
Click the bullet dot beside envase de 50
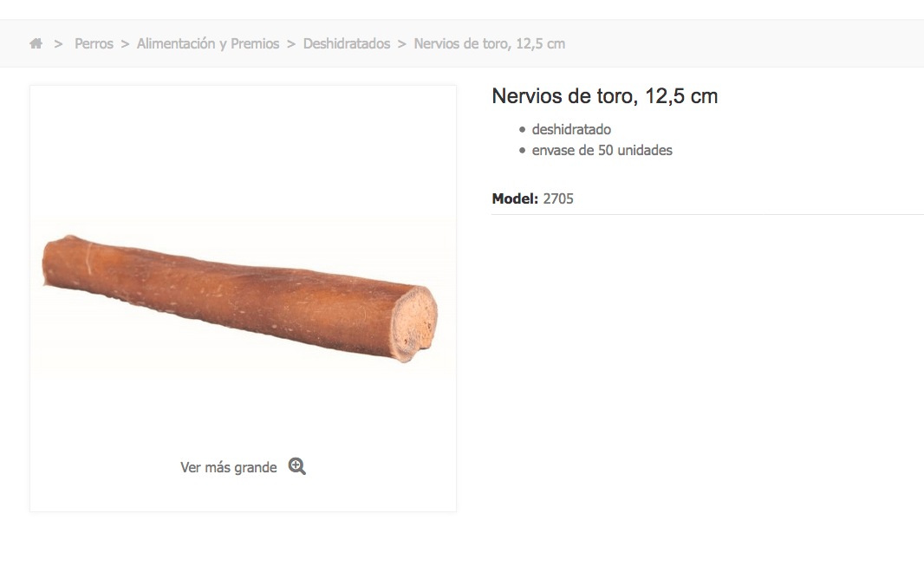(522, 151)
